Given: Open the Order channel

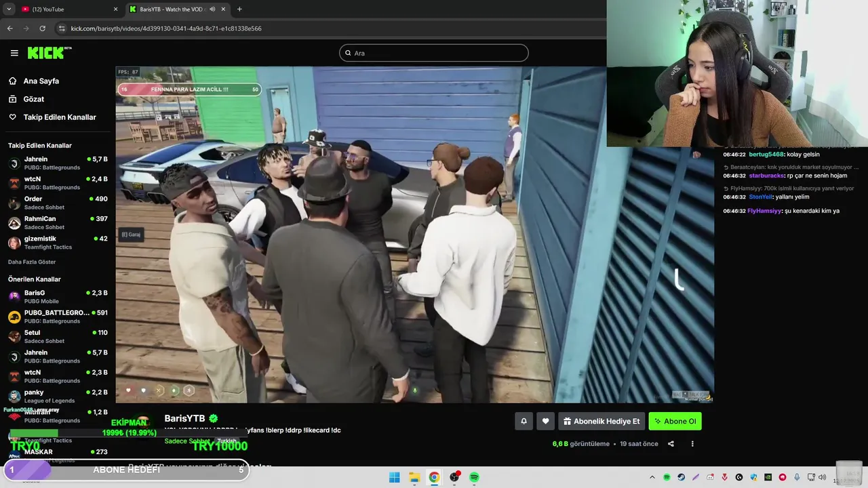Looking at the screenshot, I should [58, 203].
